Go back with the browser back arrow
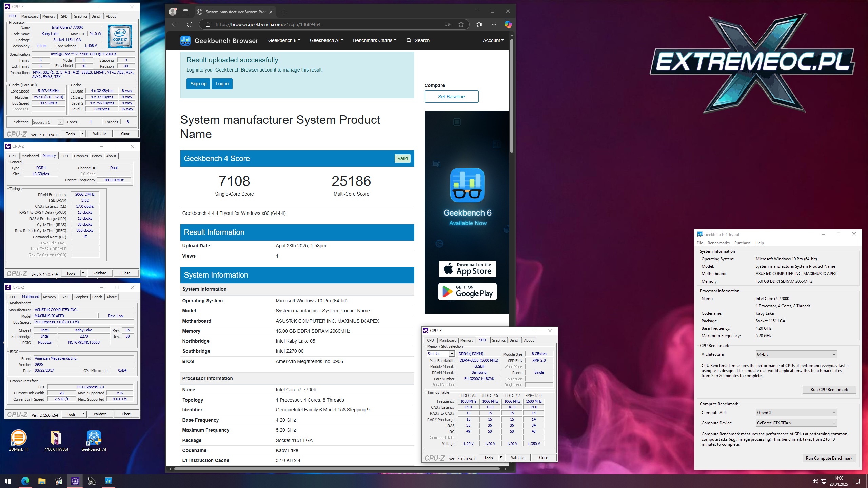This screenshot has width=868, height=488. point(174,24)
